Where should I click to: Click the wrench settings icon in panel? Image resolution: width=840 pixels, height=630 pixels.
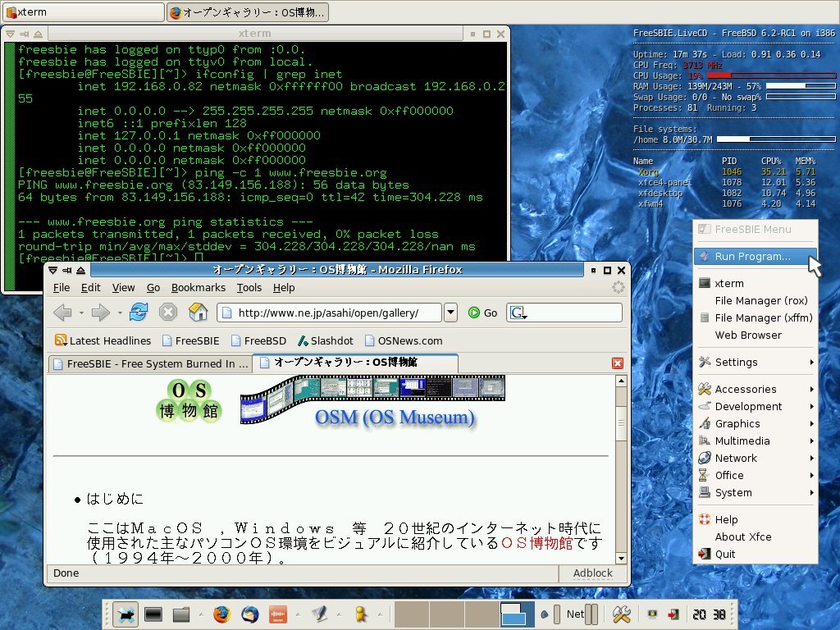click(621, 614)
